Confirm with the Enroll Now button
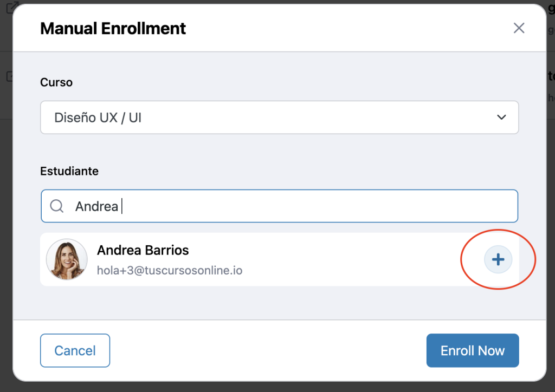 tap(472, 350)
